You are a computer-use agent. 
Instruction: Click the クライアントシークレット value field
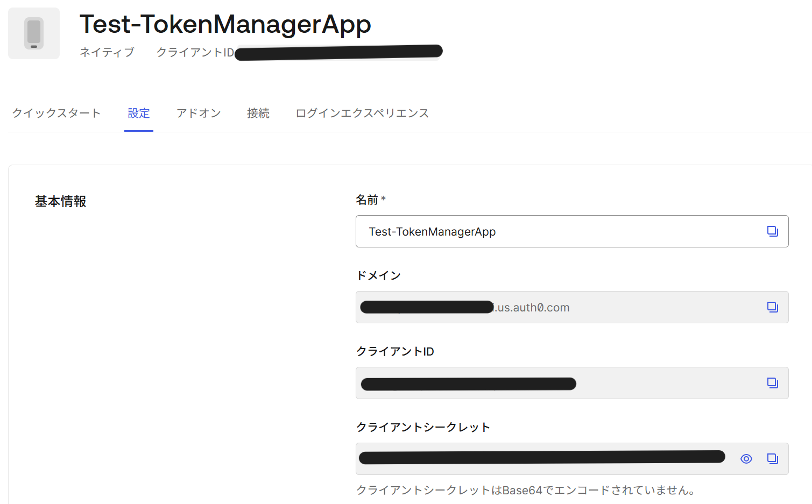pos(538,458)
